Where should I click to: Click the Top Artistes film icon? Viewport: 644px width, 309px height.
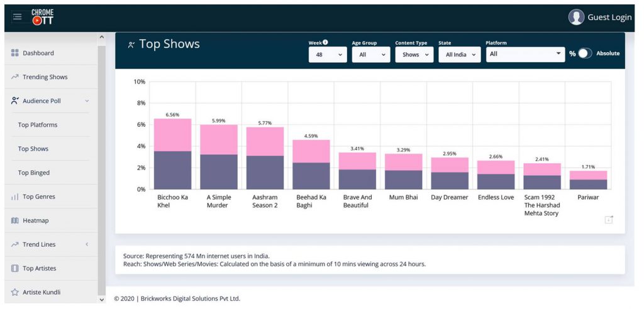(x=15, y=268)
